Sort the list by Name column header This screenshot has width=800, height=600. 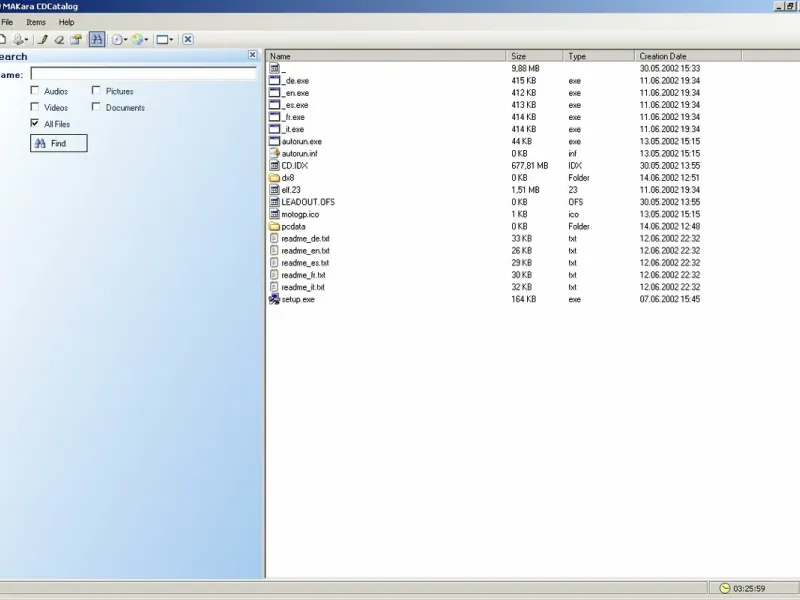pos(386,56)
